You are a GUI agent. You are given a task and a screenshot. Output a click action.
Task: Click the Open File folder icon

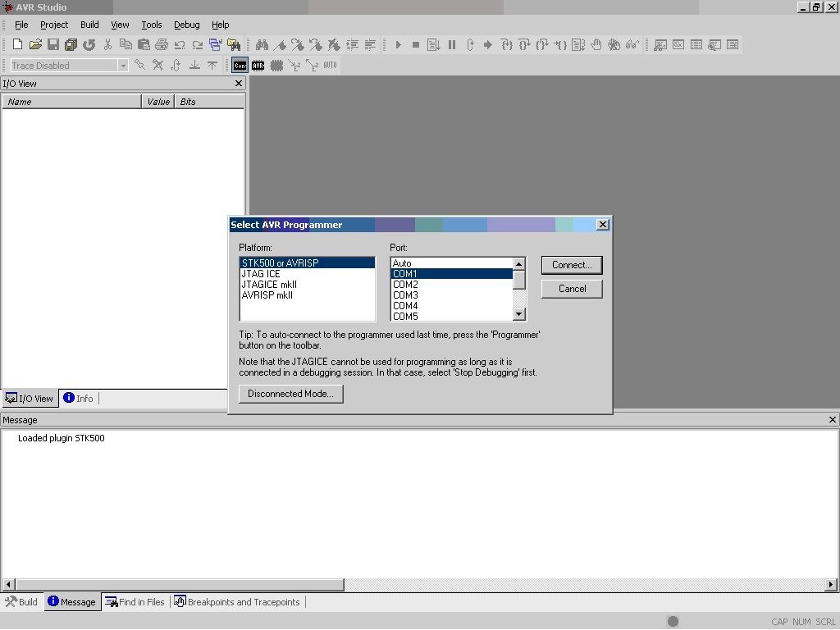(35, 44)
